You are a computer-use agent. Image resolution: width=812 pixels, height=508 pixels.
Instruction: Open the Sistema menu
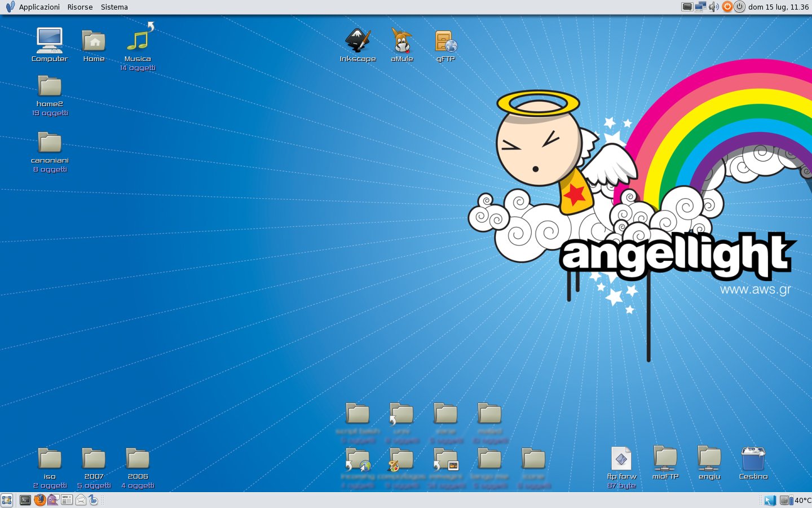pos(114,7)
